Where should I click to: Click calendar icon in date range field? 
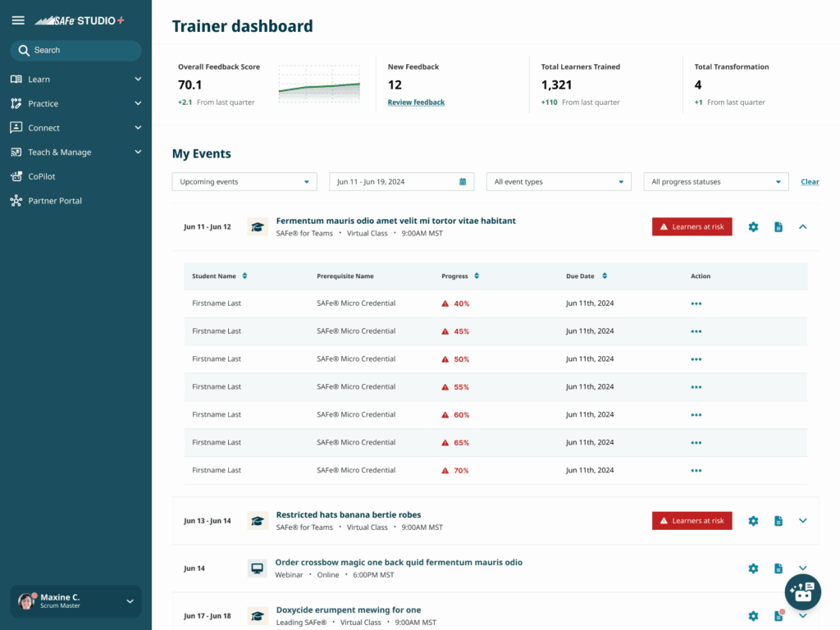coord(463,182)
